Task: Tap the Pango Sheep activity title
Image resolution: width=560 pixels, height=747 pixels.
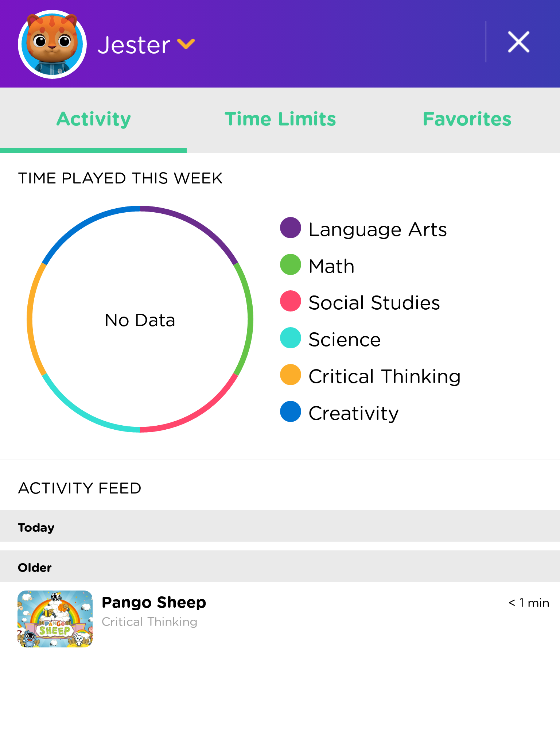Action: pos(154,602)
